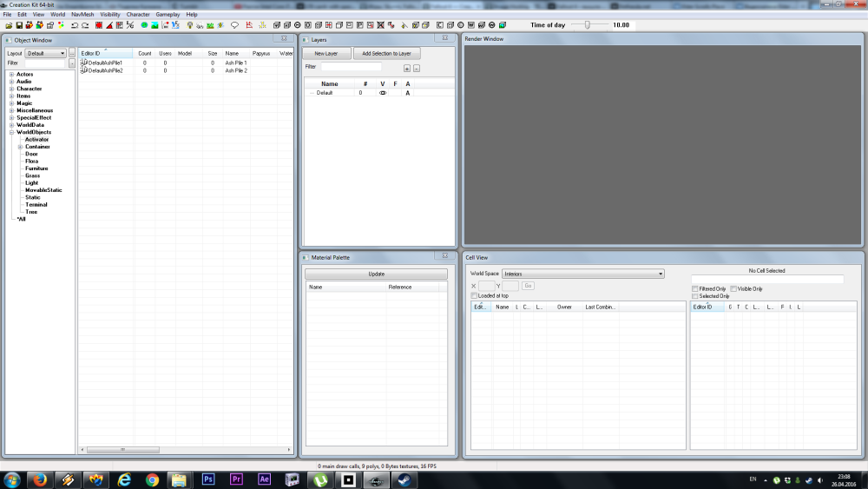The height and width of the screenshot is (489, 868).
Task: Click the Update button in Material Palette
Action: click(377, 274)
